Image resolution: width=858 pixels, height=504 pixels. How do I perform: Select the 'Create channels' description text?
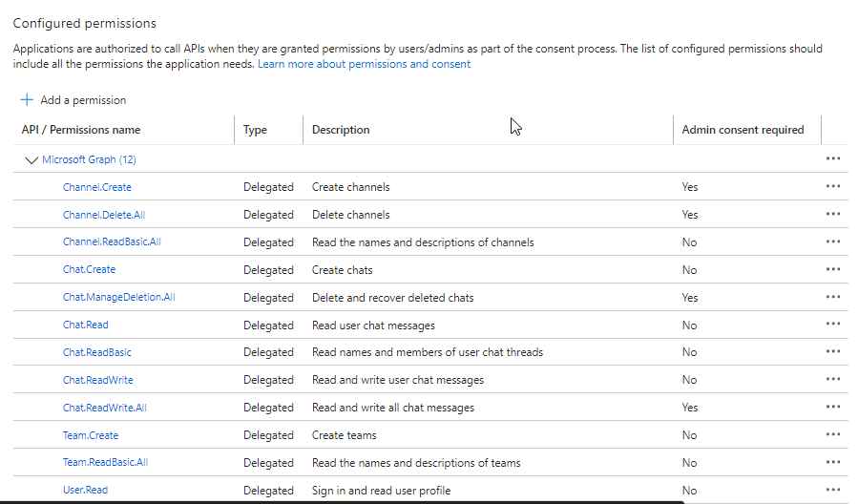[x=351, y=187]
